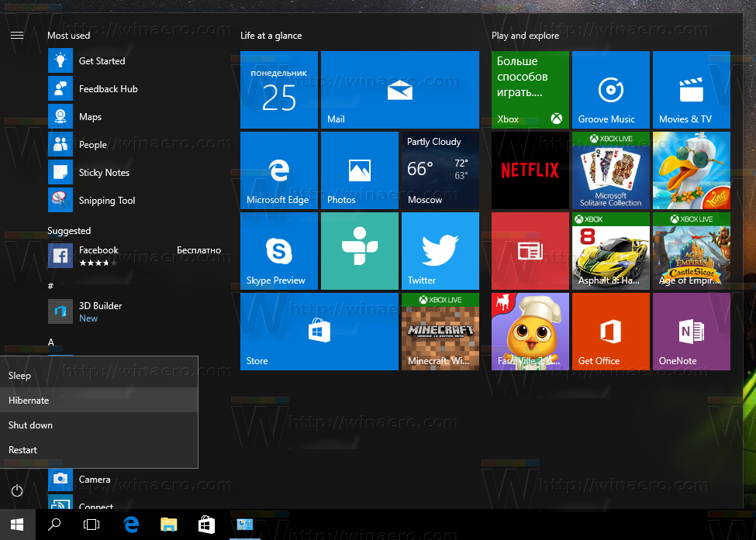
Task: Launch the Skype Preview tile
Action: pos(279,251)
